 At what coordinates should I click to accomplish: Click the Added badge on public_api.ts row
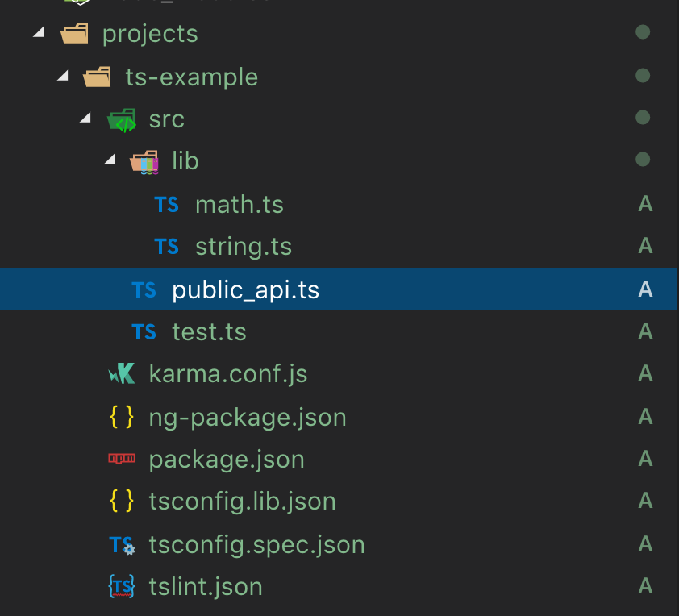pyautogui.click(x=645, y=289)
